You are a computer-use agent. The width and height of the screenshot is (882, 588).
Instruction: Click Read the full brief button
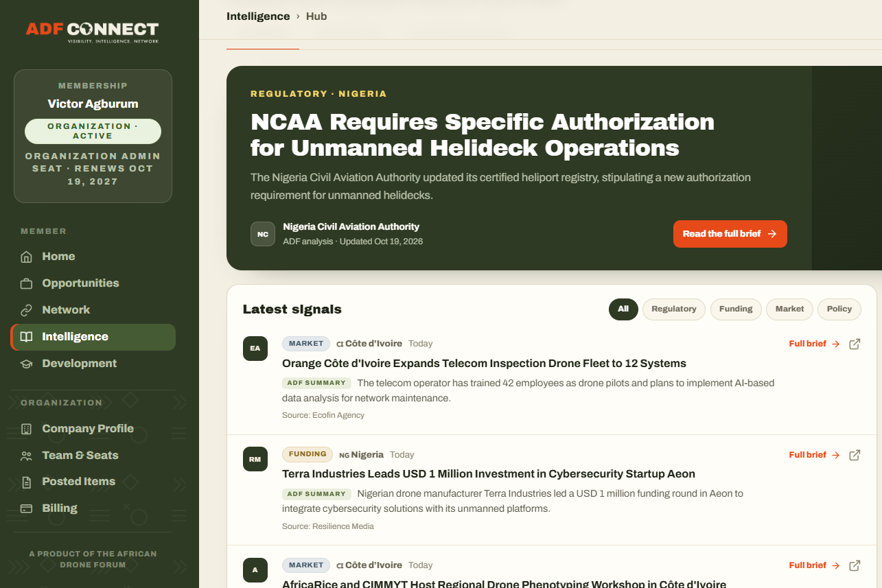(x=730, y=234)
